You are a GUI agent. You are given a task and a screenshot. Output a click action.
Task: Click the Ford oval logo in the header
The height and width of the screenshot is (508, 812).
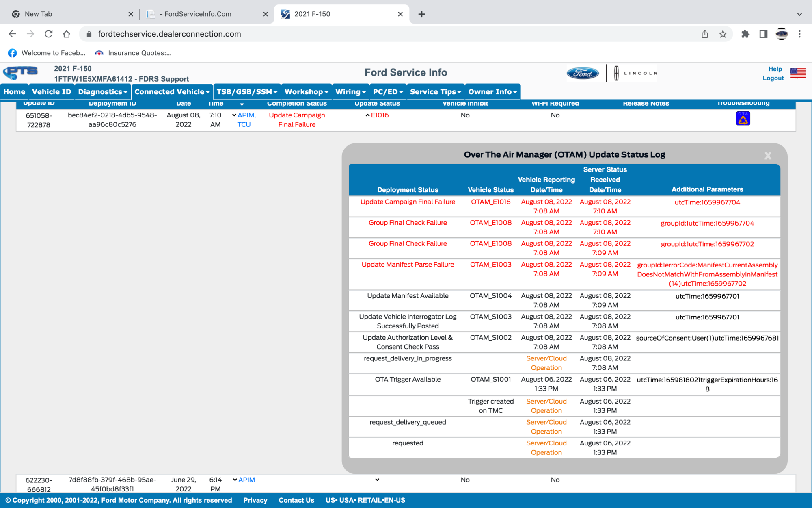[x=584, y=73]
